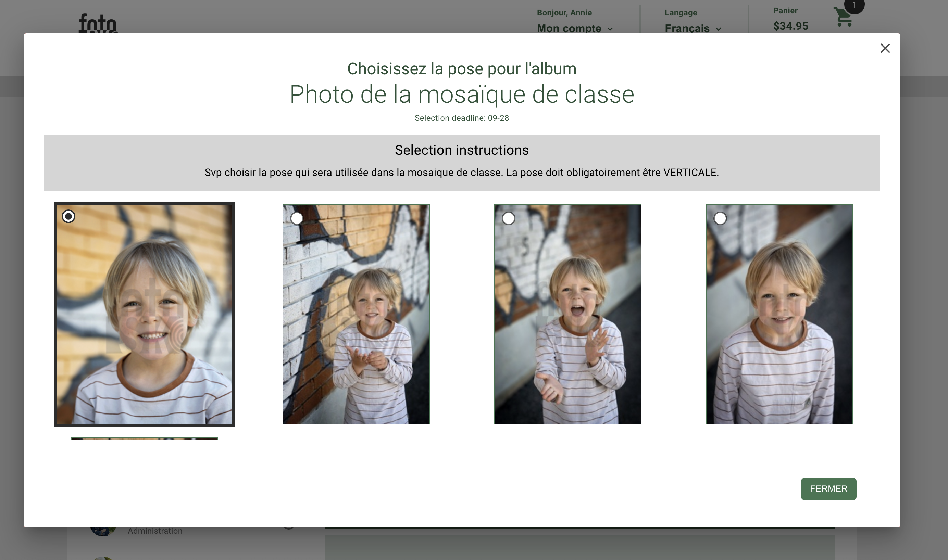Close the pose dialog with the X icon

885,48
